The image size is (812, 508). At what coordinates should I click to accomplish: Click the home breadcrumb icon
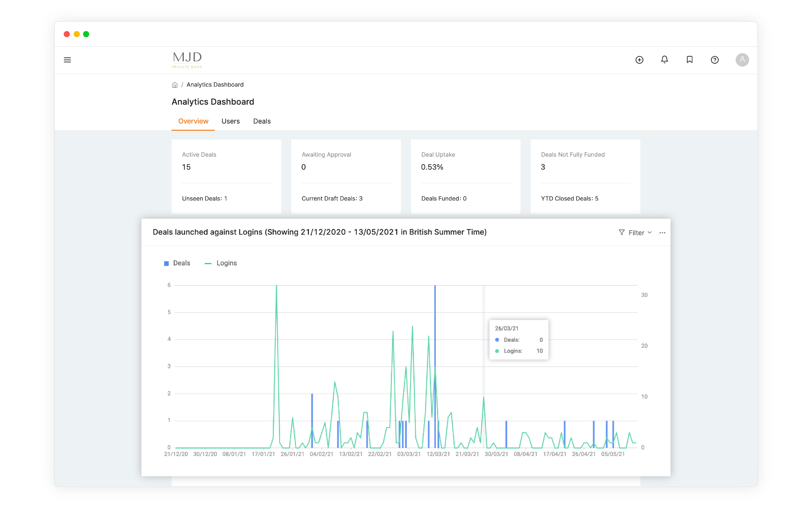pos(175,85)
